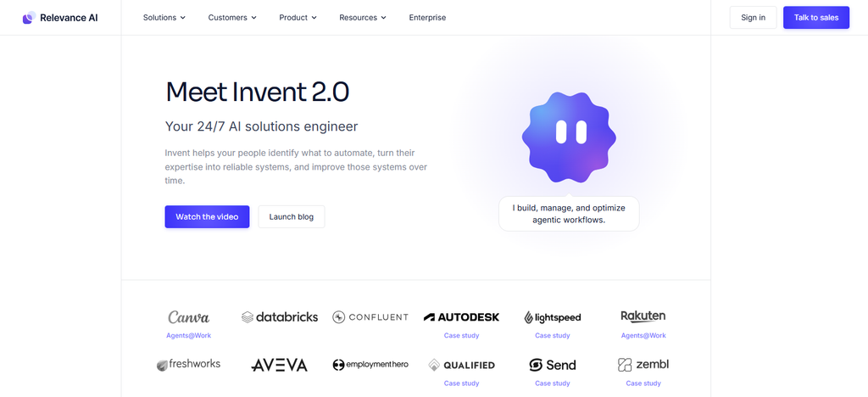
Task: Open Agents@Work link under Canva
Action: [x=189, y=336]
